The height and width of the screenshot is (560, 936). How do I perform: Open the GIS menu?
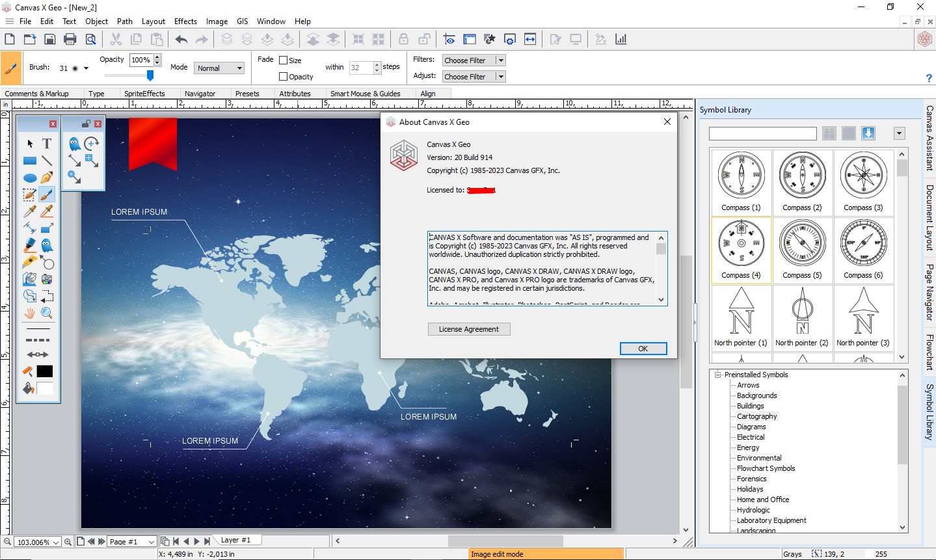click(x=242, y=21)
